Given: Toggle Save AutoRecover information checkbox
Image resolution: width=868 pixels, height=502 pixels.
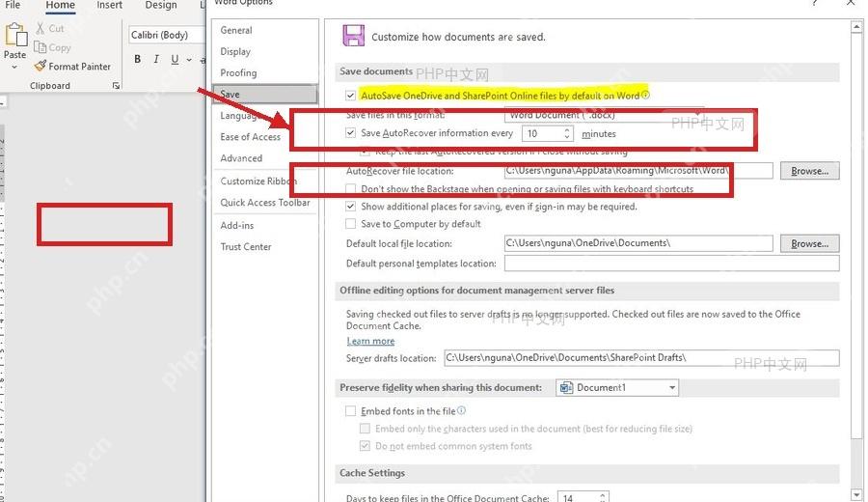Looking at the screenshot, I should tap(350, 133).
